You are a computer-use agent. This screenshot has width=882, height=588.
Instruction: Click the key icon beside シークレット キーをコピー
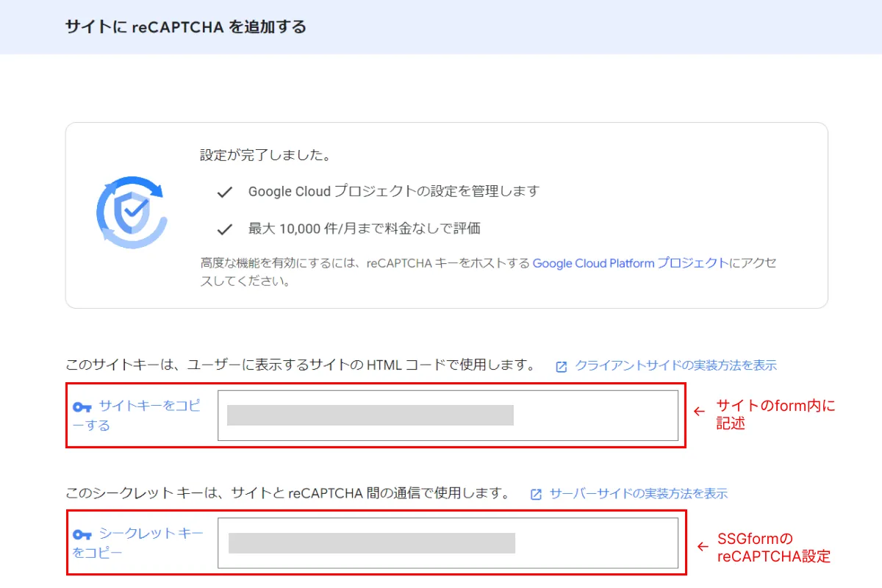point(82,534)
